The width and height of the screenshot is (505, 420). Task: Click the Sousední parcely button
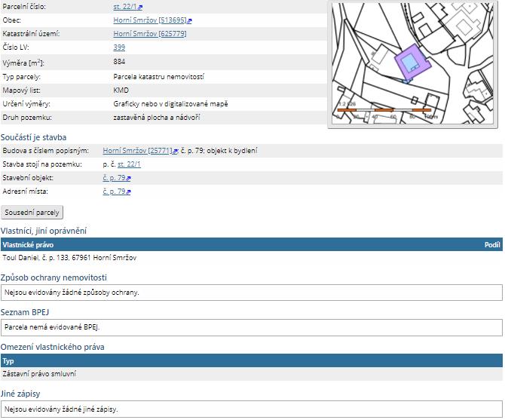(x=32, y=213)
